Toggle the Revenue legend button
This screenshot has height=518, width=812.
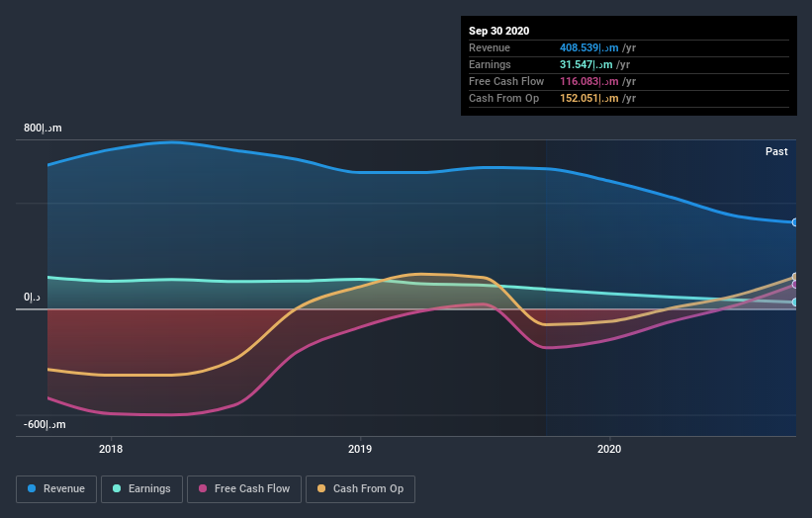tap(56, 489)
